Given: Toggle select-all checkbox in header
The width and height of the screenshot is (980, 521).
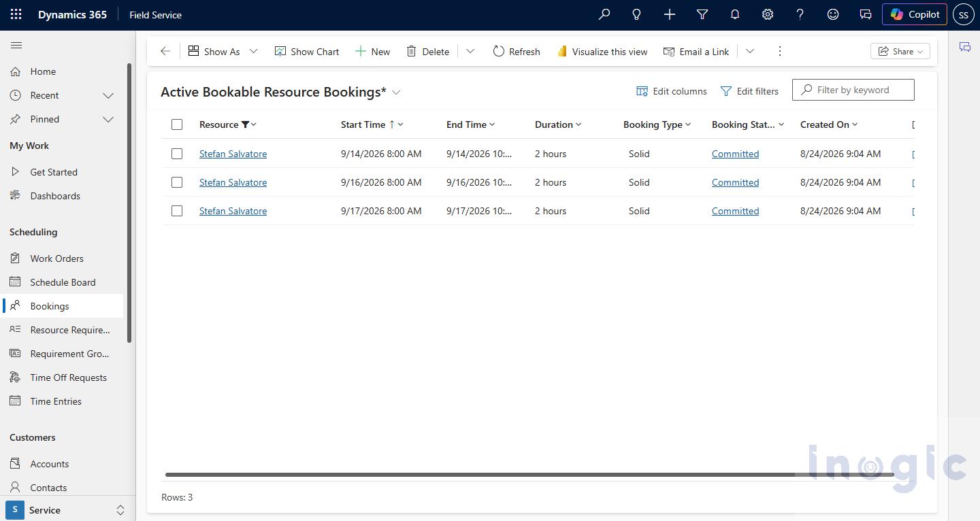Looking at the screenshot, I should coord(177,124).
